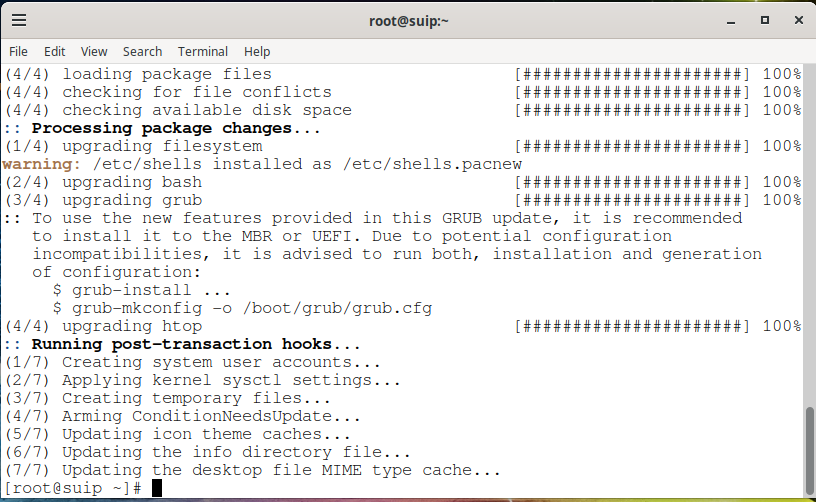Open the Help menu
The width and height of the screenshot is (816, 502).
257,52
